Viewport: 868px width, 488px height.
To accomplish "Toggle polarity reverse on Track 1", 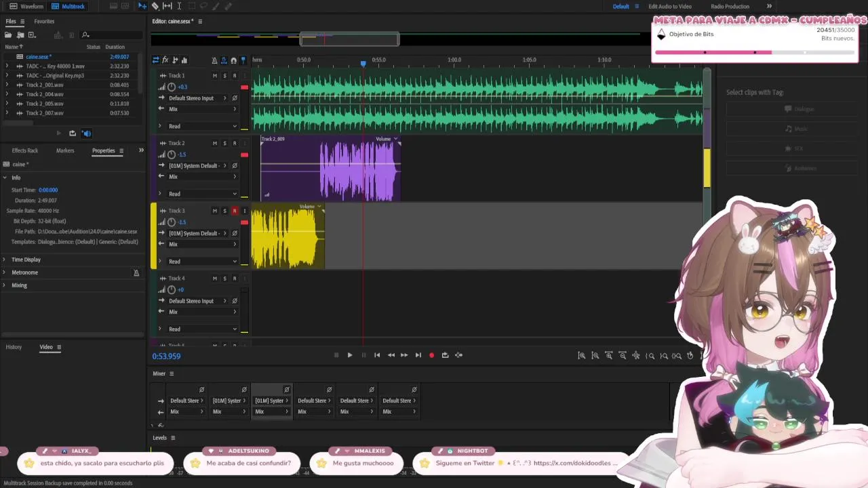I will 235,98.
